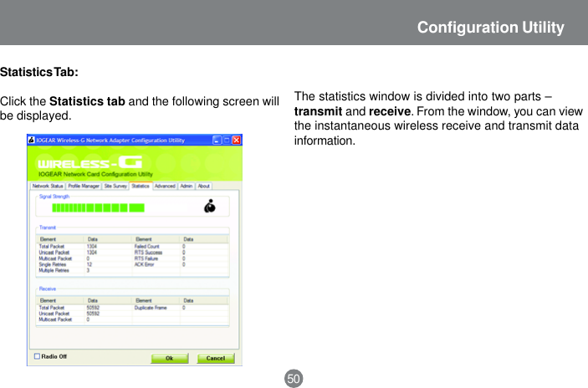Switch to the Profile Manager tab
The height and width of the screenshot is (388, 588).
pos(84,186)
